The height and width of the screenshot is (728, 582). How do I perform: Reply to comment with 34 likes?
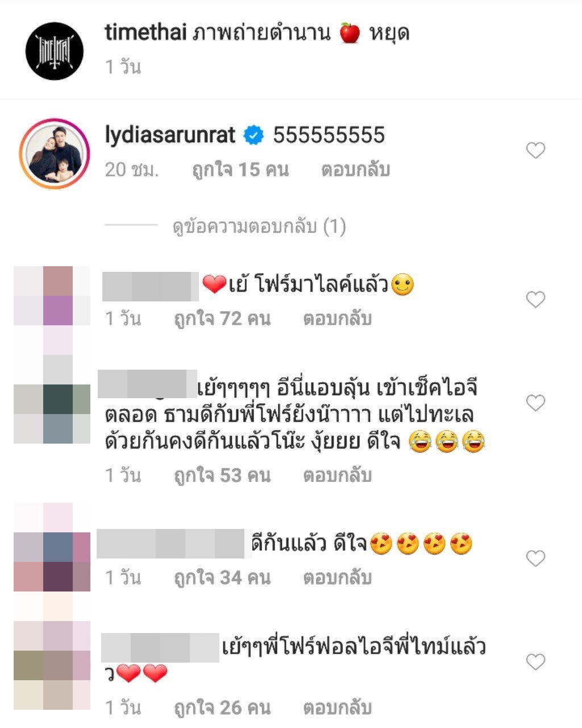pos(338,578)
